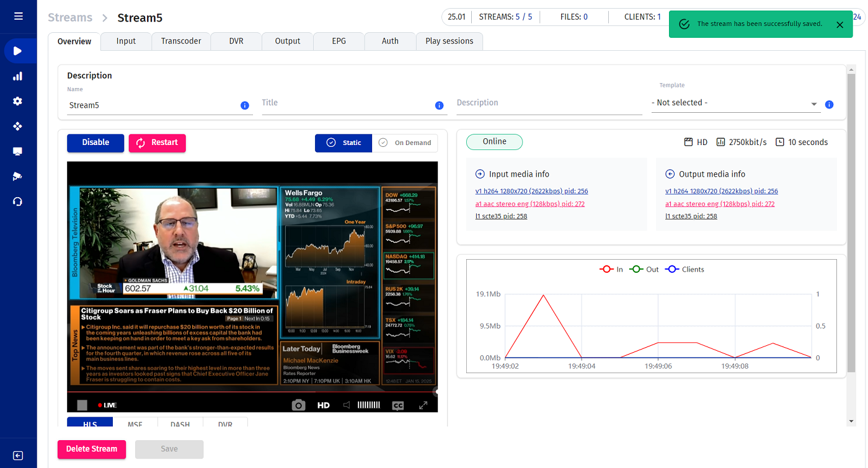
Task: Click the HD quality icon in player
Action: point(324,405)
